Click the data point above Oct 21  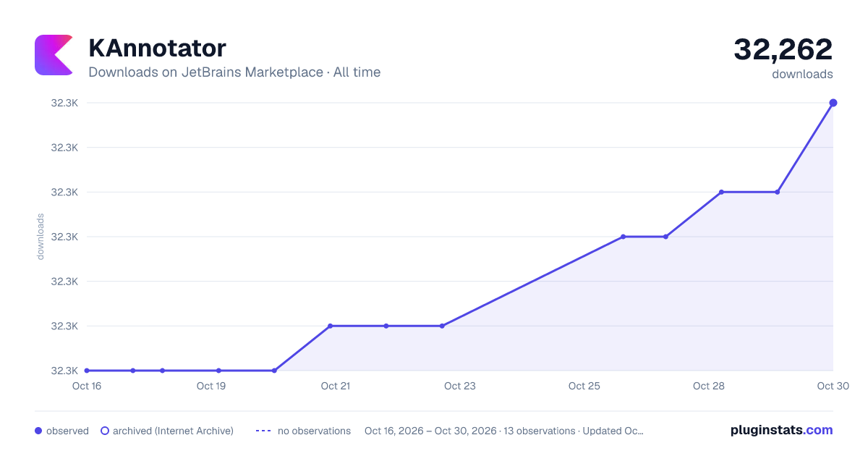coord(330,326)
